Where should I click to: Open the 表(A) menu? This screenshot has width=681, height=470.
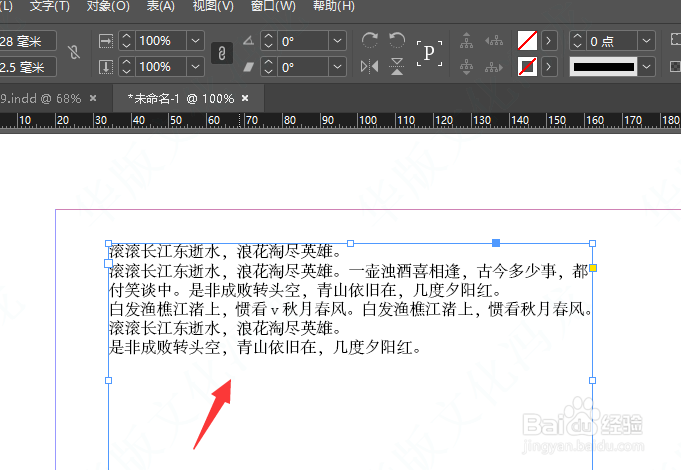tap(161, 6)
